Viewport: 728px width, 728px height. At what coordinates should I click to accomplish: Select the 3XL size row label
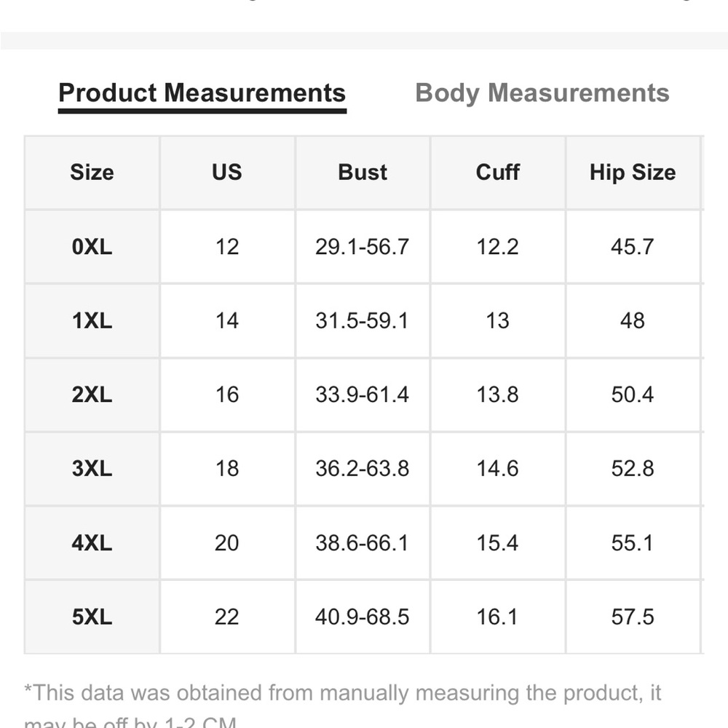(92, 469)
